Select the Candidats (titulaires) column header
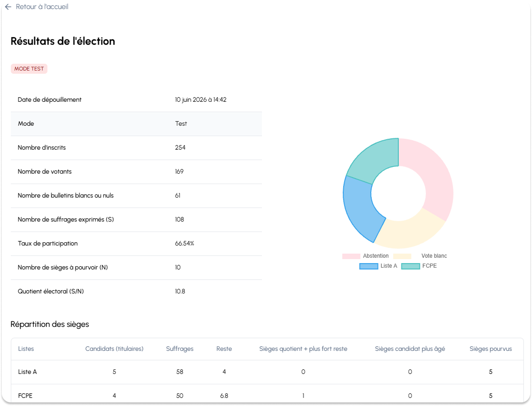The height and width of the screenshot is (406, 532). [114, 349]
